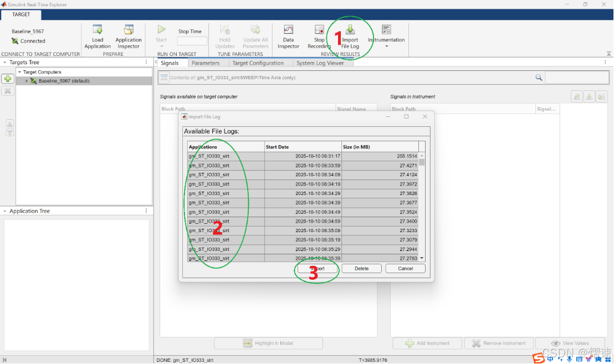The height and width of the screenshot is (364, 614).
Task: Click the Add Instrument button
Action: [428, 344]
